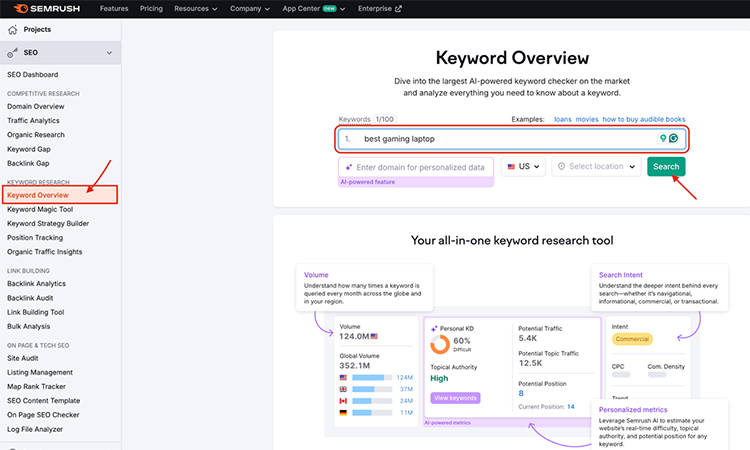Screen dimensions: 750x450
Task: Open Keyword Gap
Action: point(29,149)
